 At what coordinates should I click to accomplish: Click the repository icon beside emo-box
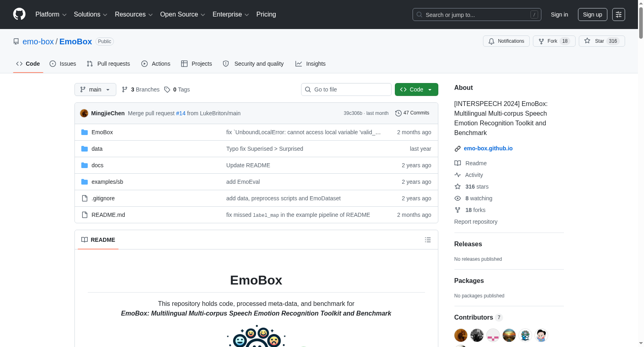tap(16, 42)
